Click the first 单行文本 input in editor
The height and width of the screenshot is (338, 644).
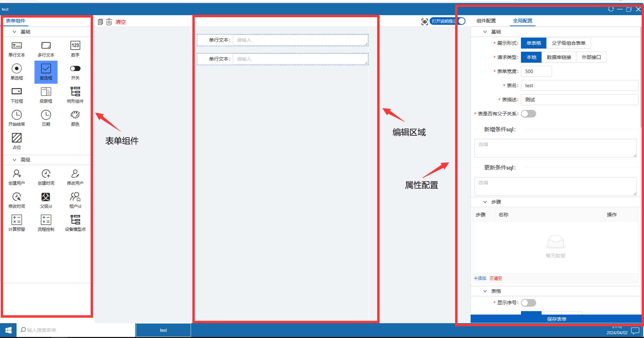(300, 40)
